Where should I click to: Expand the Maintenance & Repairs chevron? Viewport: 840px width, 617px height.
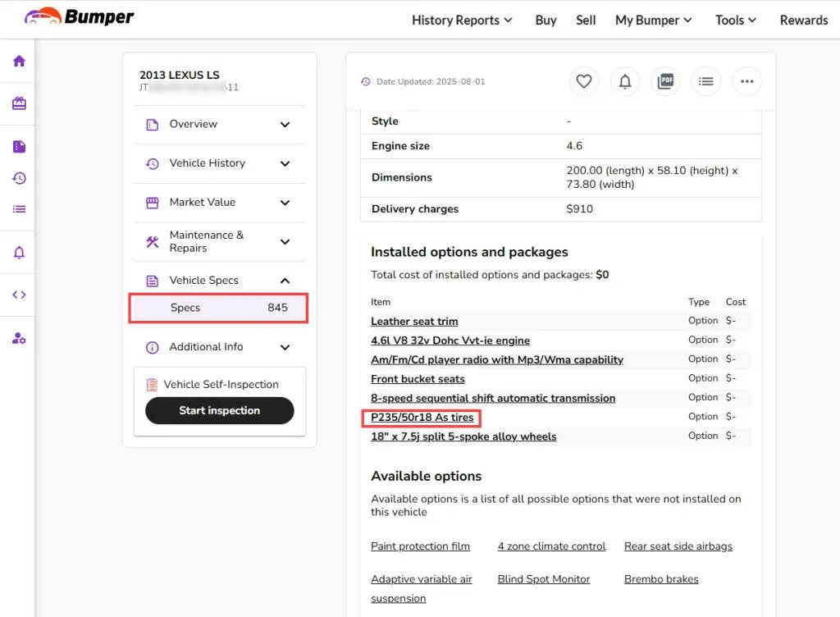pyautogui.click(x=285, y=242)
